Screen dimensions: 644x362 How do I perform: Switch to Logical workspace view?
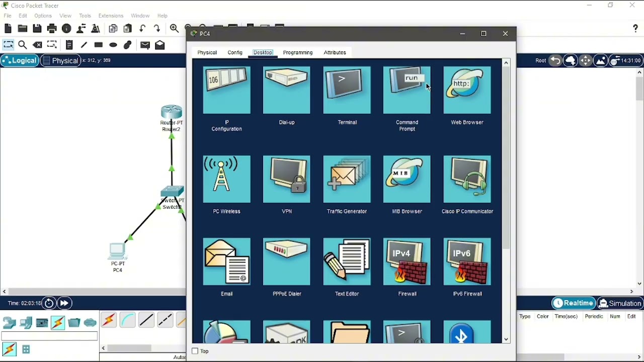[20, 60]
